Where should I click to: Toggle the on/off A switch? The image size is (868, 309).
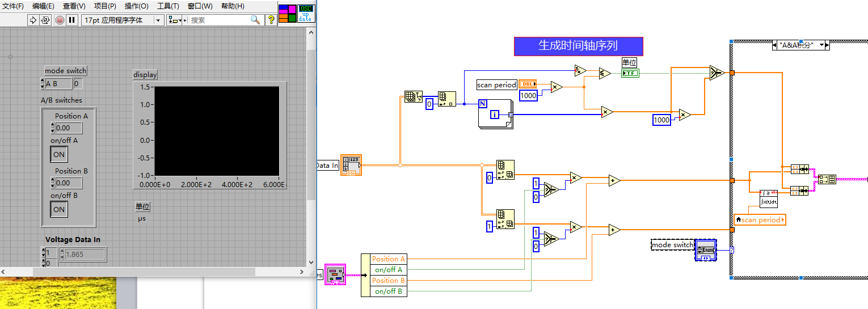click(x=59, y=154)
